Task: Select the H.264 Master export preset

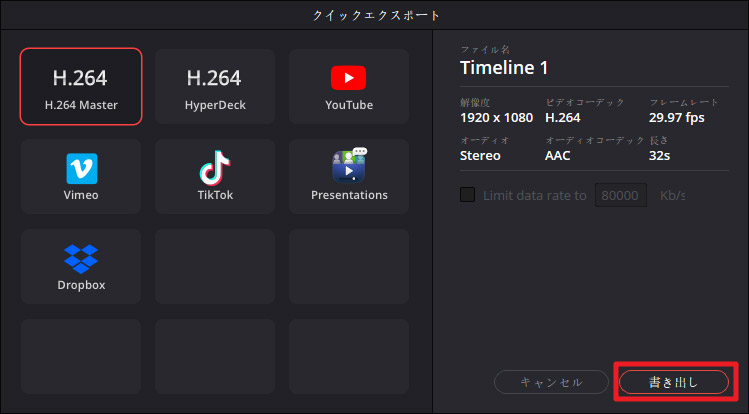Action: tap(81, 86)
